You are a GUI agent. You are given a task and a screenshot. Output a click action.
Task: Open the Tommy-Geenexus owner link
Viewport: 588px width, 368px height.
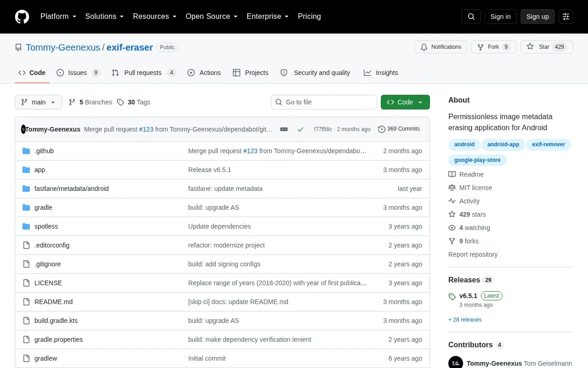click(63, 47)
